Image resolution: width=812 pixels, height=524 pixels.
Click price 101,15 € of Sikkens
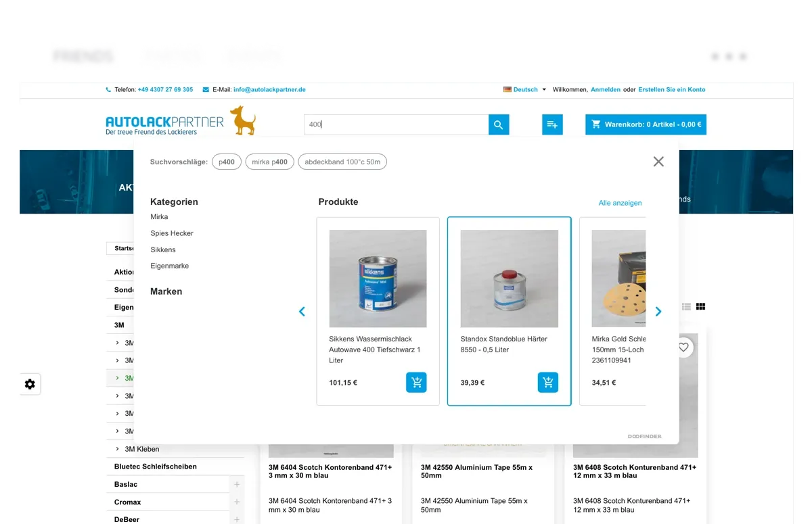click(x=343, y=383)
